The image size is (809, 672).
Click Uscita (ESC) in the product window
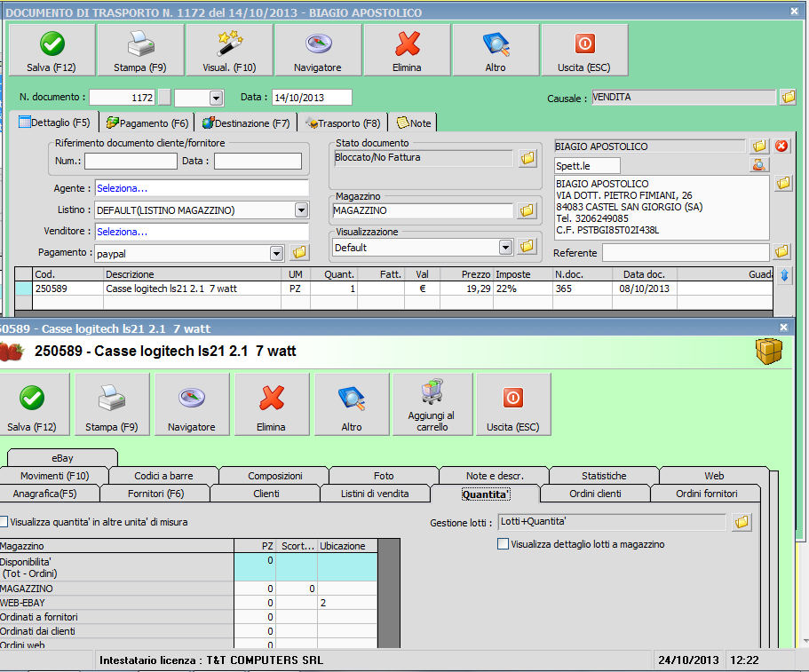512,404
